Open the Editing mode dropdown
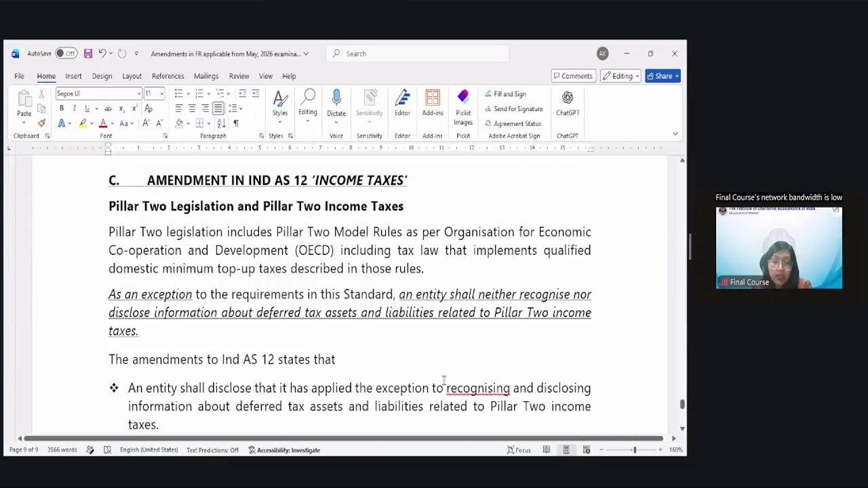Screen dimensions: 868x488 coord(620,76)
